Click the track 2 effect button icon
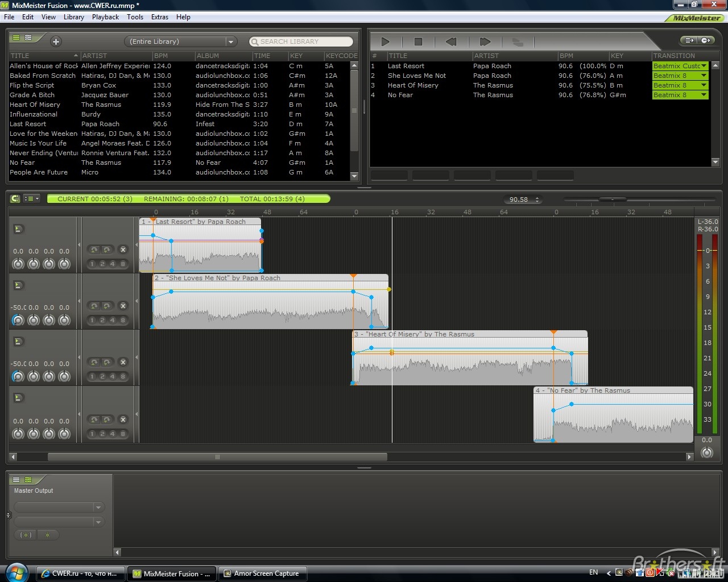This screenshot has width=728, height=582. 18,285
